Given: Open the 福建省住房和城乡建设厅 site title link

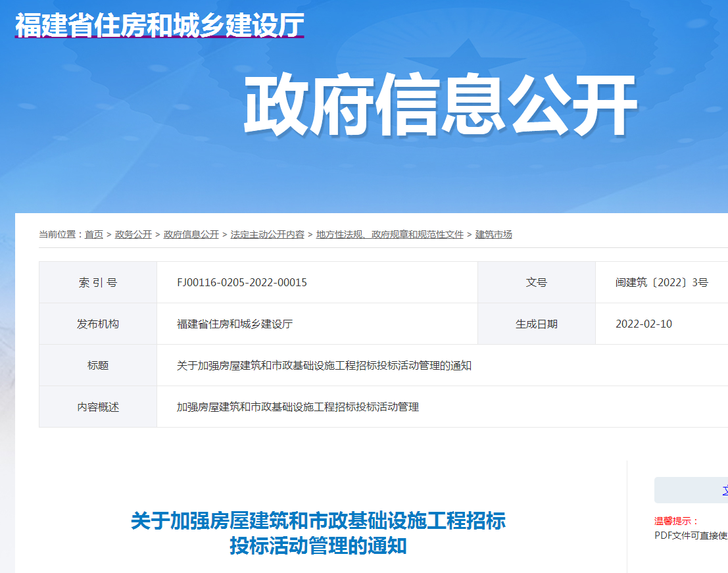Looking at the screenshot, I should [x=160, y=25].
